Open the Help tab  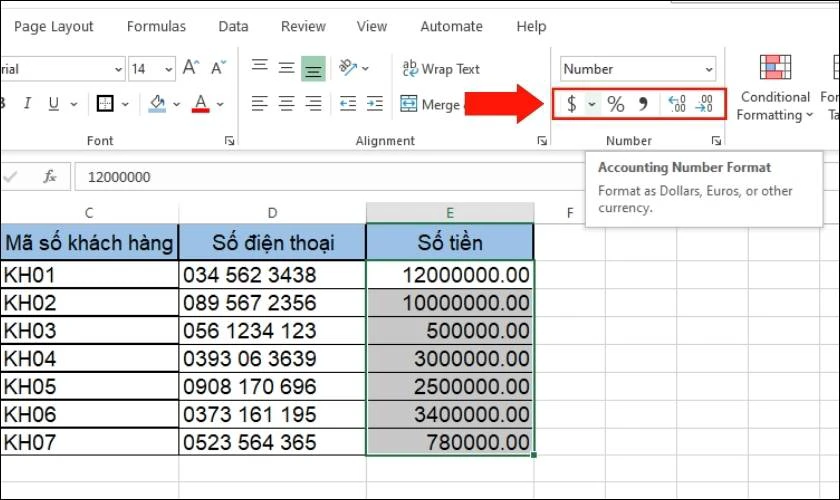[531, 26]
